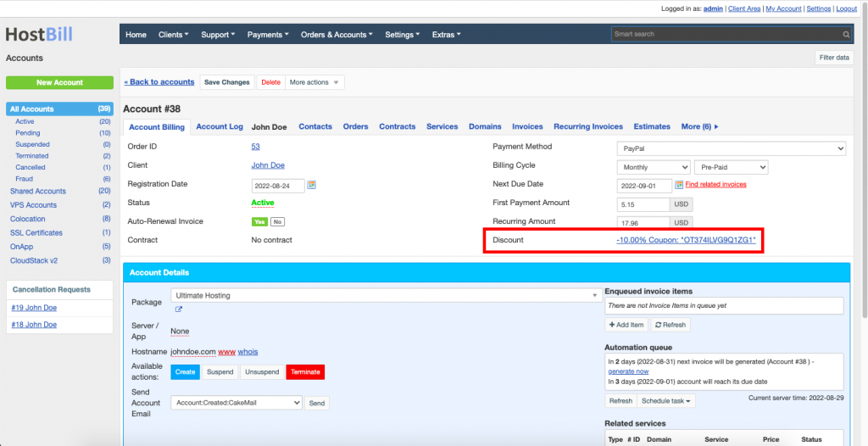Screen dimensions: 868x446
Task: Open the calendar icon beside Next Due Date
Action: pyautogui.click(x=679, y=185)
